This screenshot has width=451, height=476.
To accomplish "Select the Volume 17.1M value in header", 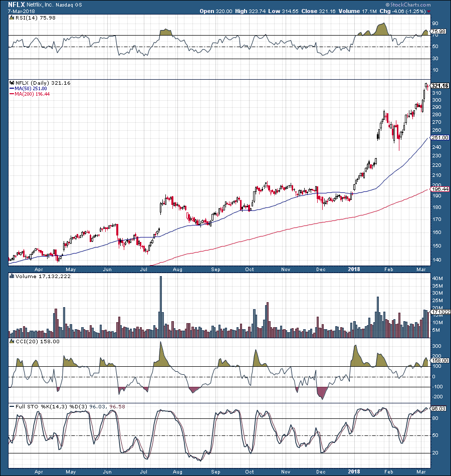I will pos(357,11).
